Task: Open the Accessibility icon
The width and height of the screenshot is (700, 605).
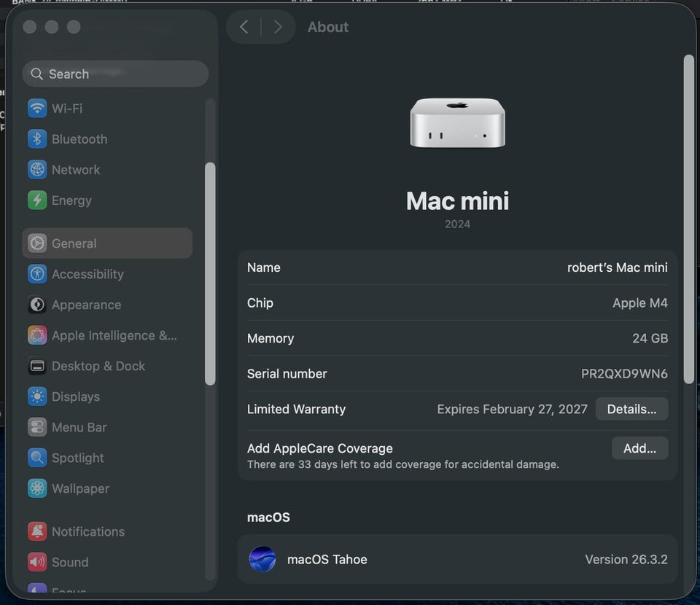Action: click(x=37, y=274)
